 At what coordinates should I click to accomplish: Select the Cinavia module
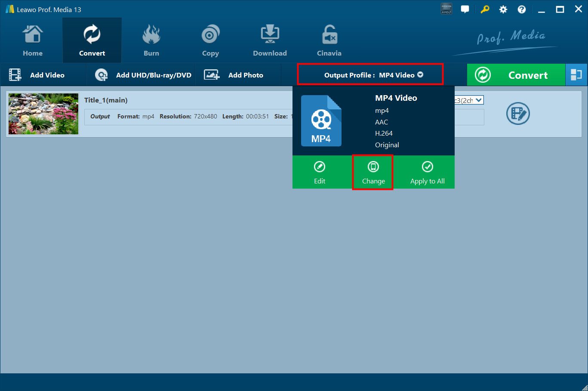[329, 40]
